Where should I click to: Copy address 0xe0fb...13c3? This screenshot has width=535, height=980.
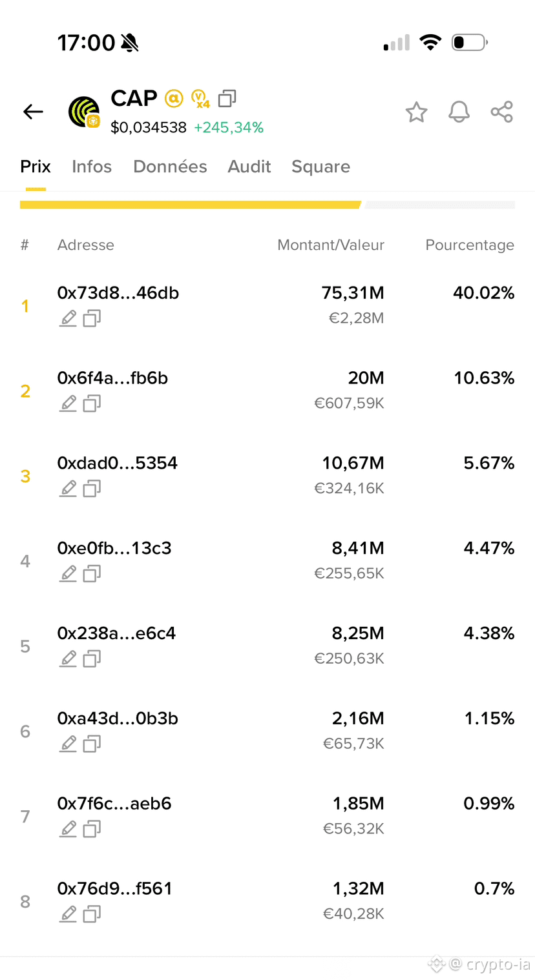[x=92, y=573]
